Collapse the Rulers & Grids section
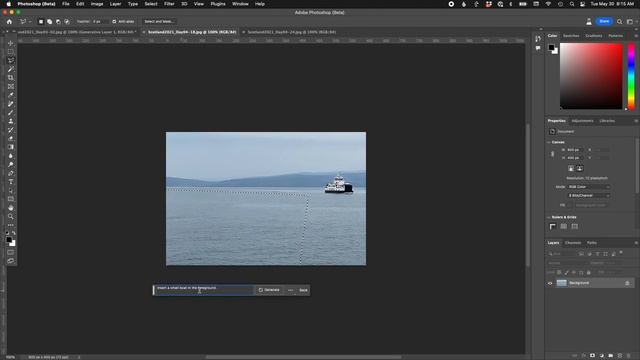This screenshot has width=640, height=360. (x=549, y=217)
